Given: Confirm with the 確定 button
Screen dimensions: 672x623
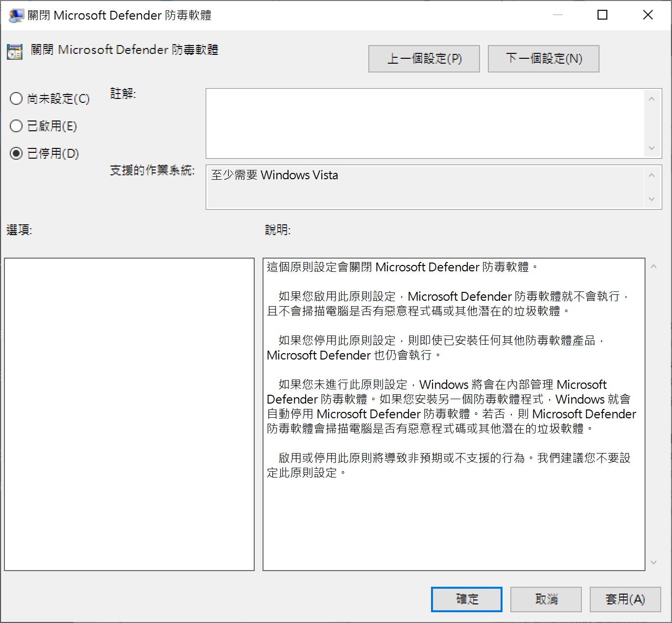Looking at the screenshot, I should pos(466,599).
